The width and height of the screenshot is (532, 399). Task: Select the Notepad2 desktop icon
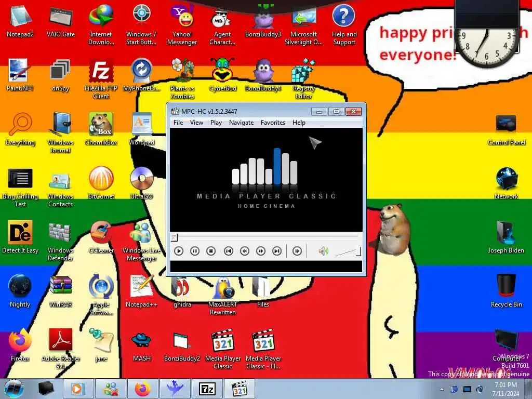[x=20, y=21]
